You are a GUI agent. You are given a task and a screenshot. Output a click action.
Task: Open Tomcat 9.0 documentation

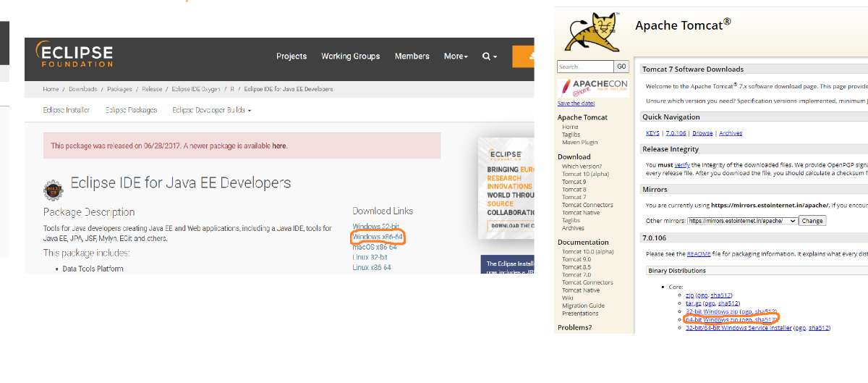pyautogui.click(x=576, y=259)
